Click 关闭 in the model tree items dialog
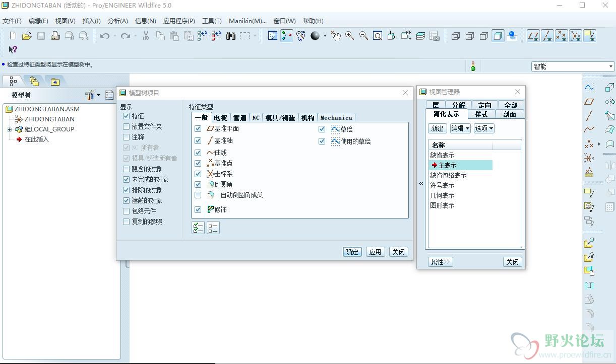 [x=398, y=252]
